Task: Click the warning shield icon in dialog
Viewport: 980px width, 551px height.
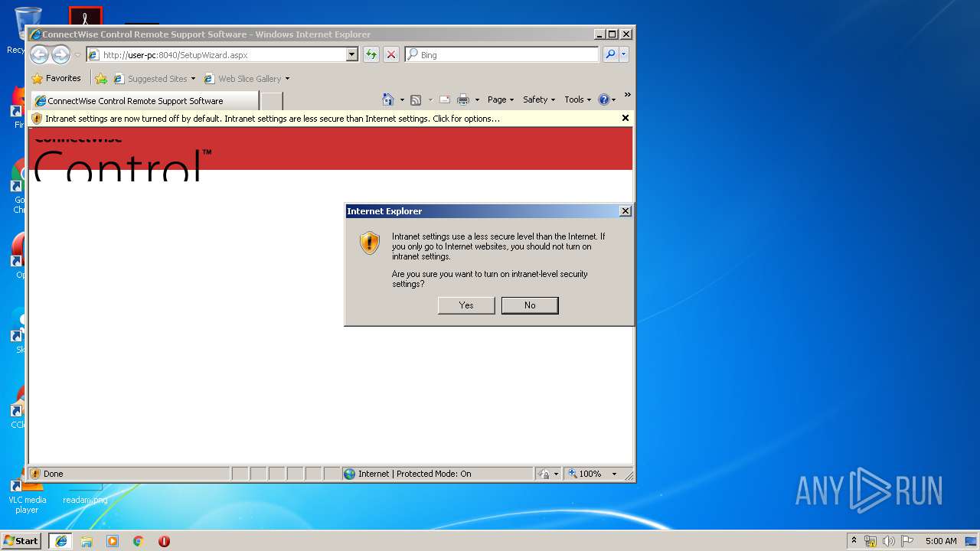Action: coord(370,243)
